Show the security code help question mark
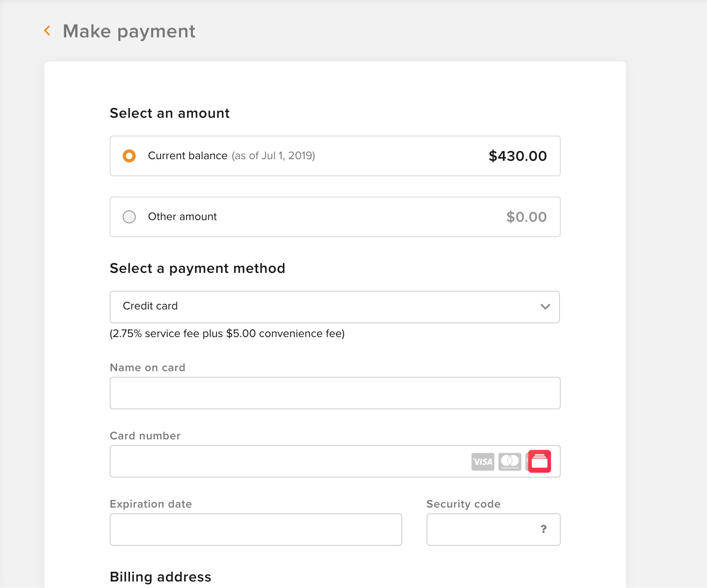The height and width of the screenshot is (588, 707). [x=544, y=529]
